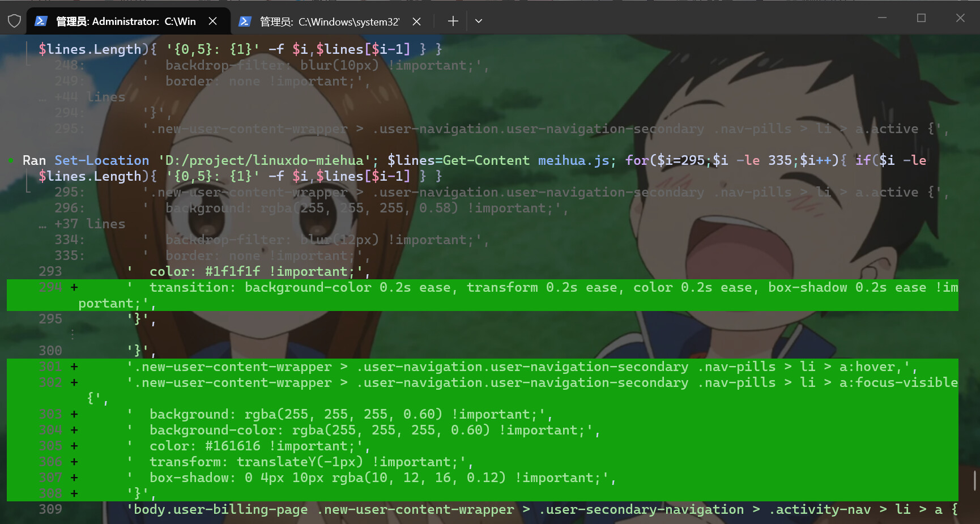Click the added line ending "a:hover,"
This screenshot has width=980, height=524.
pyautogui.click(x=483, y=367)
